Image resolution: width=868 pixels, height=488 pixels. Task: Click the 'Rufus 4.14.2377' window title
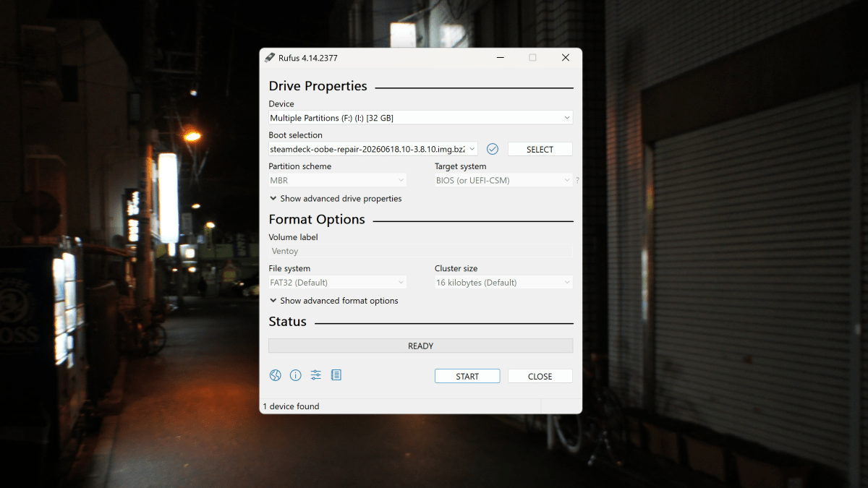[x=309, y=58]
